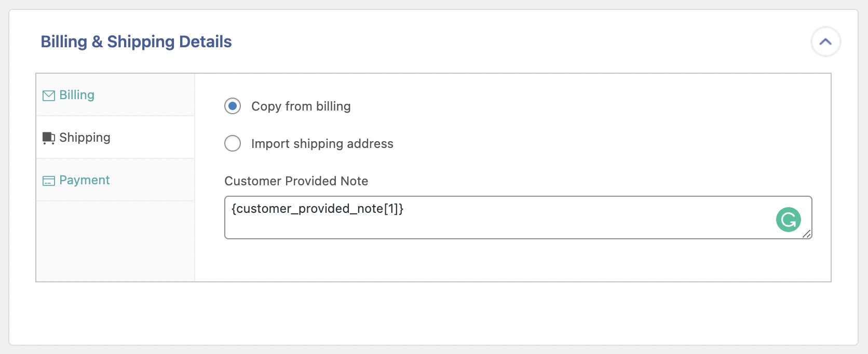
Task: Click the textarea resize handle corner
Action: pyautogui.click(x=807, y=234)
